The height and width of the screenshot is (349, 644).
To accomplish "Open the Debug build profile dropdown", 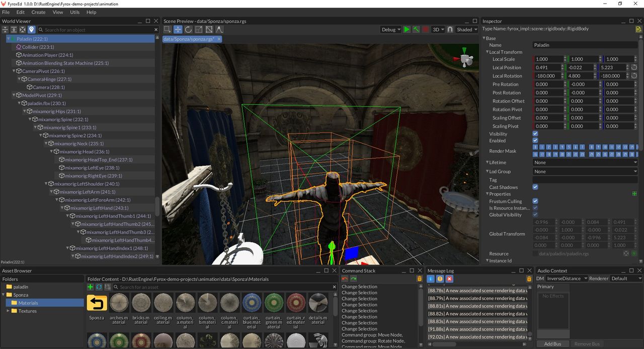I will [x=391, y=30].
